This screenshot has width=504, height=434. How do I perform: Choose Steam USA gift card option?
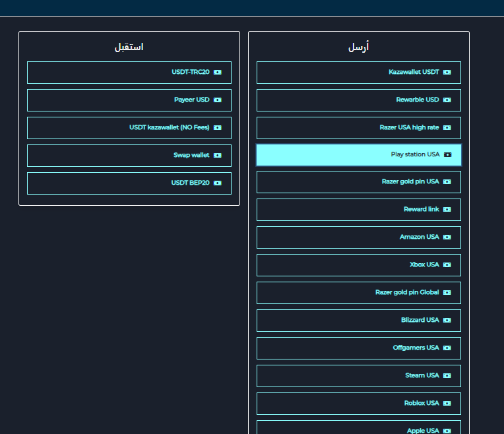359,376
